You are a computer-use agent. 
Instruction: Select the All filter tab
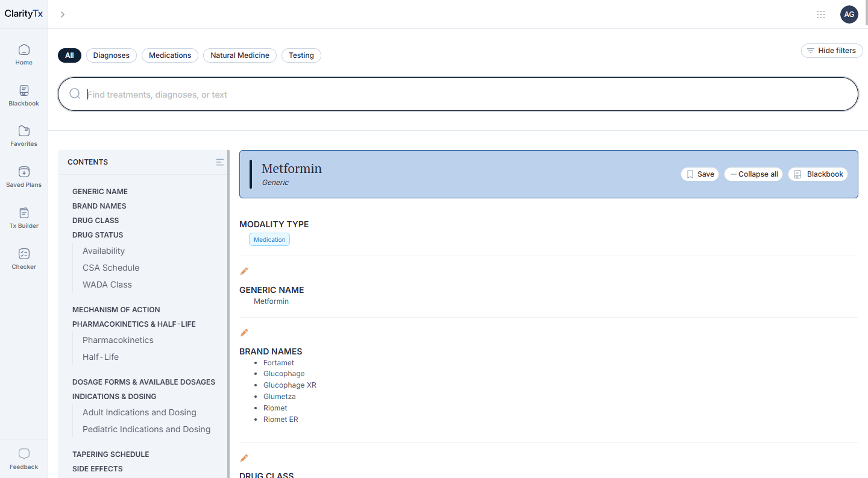click(69, 55)
